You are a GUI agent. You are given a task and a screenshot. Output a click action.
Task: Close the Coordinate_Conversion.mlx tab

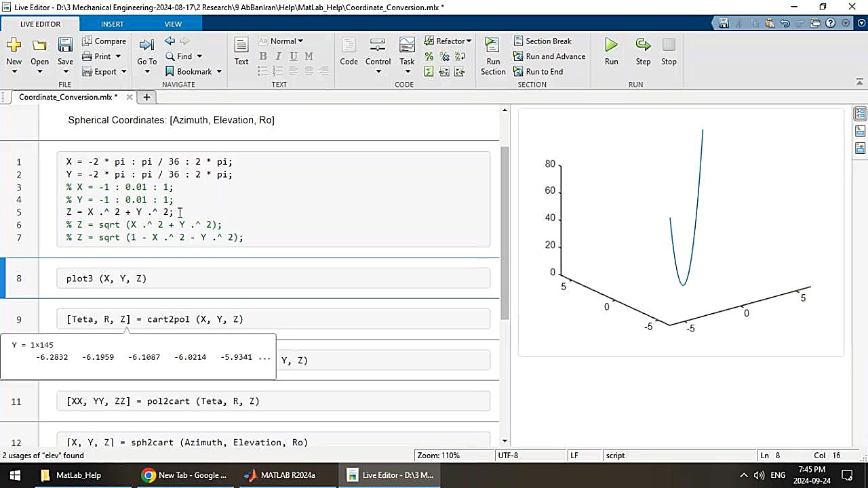pos(130,97)
